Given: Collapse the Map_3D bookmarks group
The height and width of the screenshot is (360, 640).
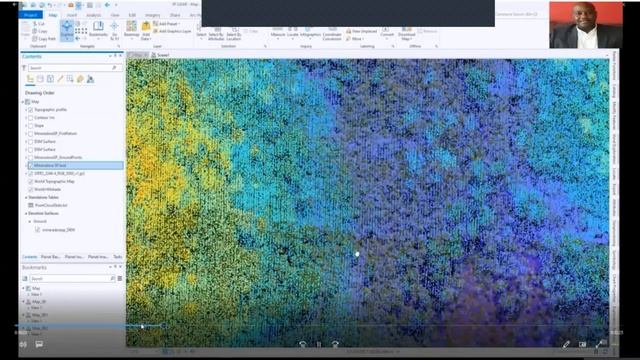Looking at the screenshot, I should (23, 302).
